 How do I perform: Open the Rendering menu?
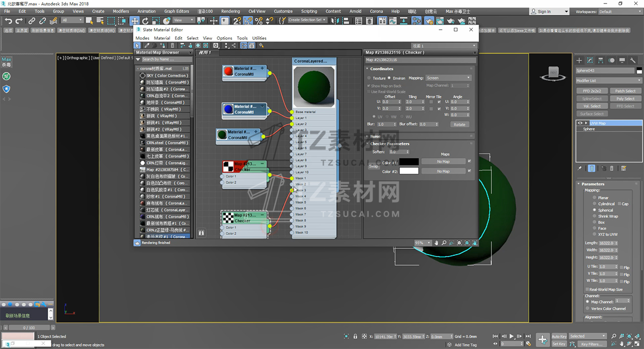click(230, 11)
